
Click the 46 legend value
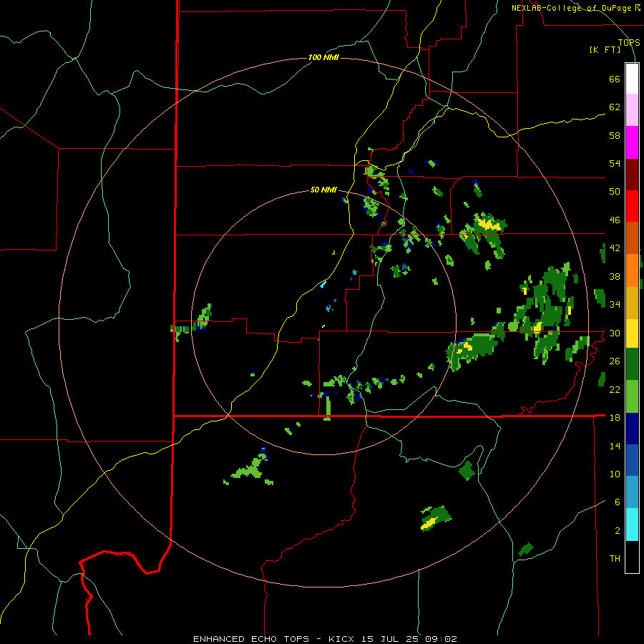coord(615,220)
